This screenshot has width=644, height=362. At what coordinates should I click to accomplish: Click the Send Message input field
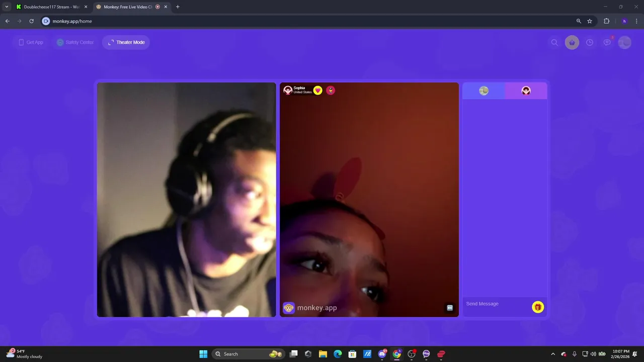[x=497, y=304]
